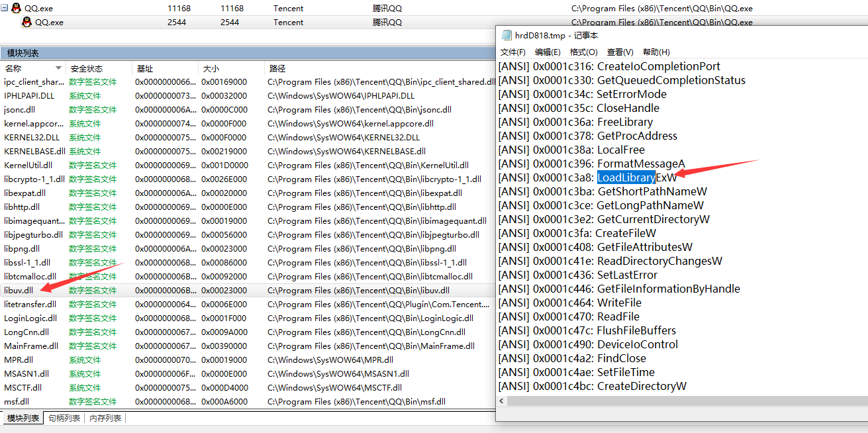Open the 帮助(H) menu in Notepad
This screenshot has width=868, height=433.
pyautogui.click(x=656, y=52)
